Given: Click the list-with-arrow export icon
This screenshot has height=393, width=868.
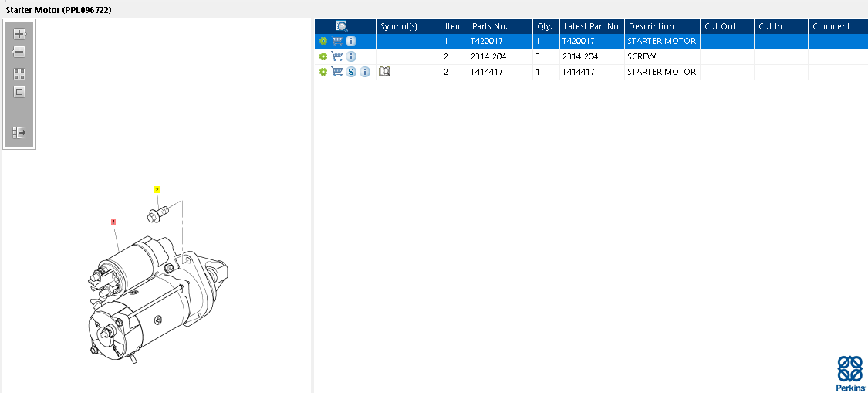Looking at the screenshot, I should coord(19,133).
